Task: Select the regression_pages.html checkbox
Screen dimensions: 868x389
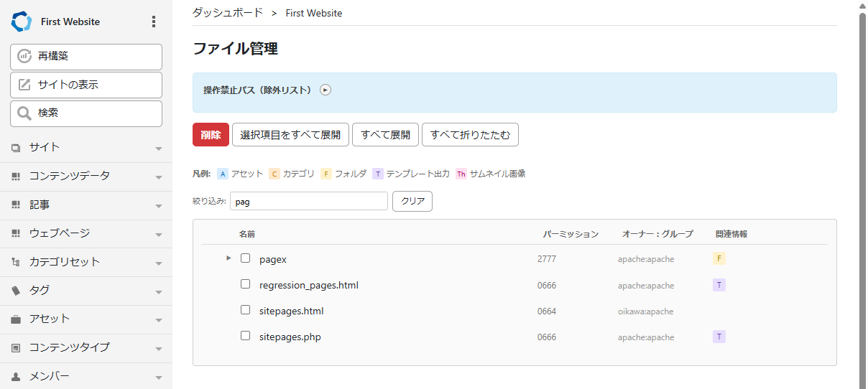Action: [245, 284]
